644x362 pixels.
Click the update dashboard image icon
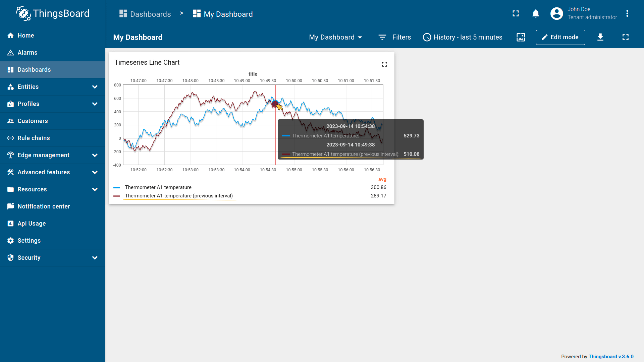521,37
